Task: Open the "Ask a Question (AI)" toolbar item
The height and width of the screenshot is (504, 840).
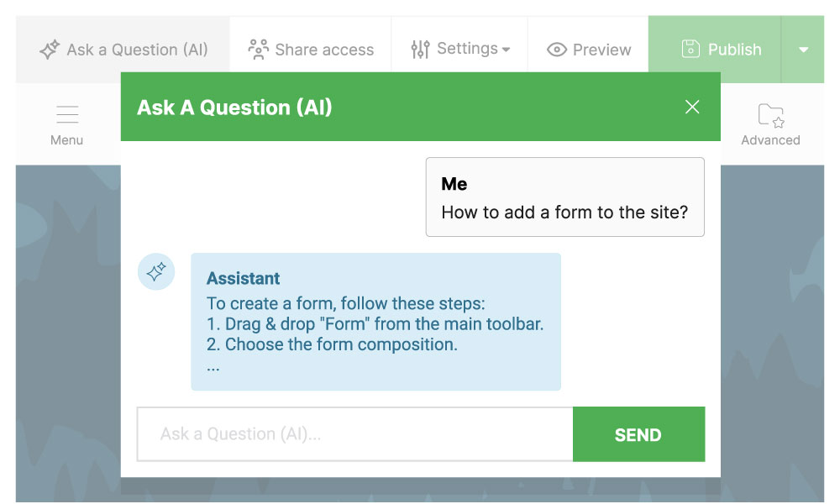Action: (x=137, y=50)
